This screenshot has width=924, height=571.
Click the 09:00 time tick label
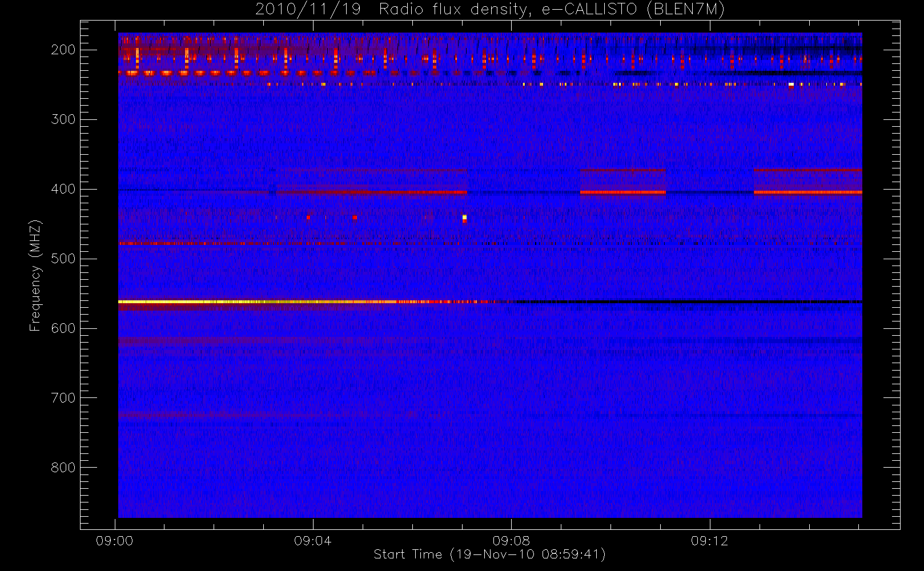(115, 541)
